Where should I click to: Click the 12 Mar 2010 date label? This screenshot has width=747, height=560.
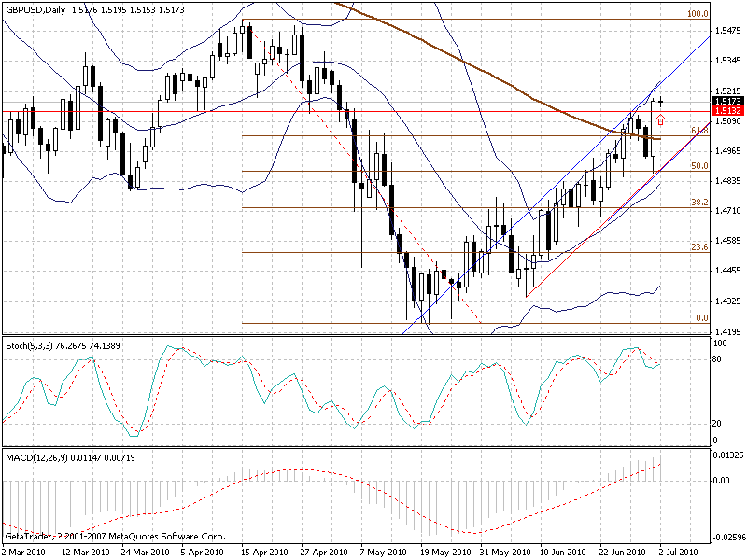(85, 553)
